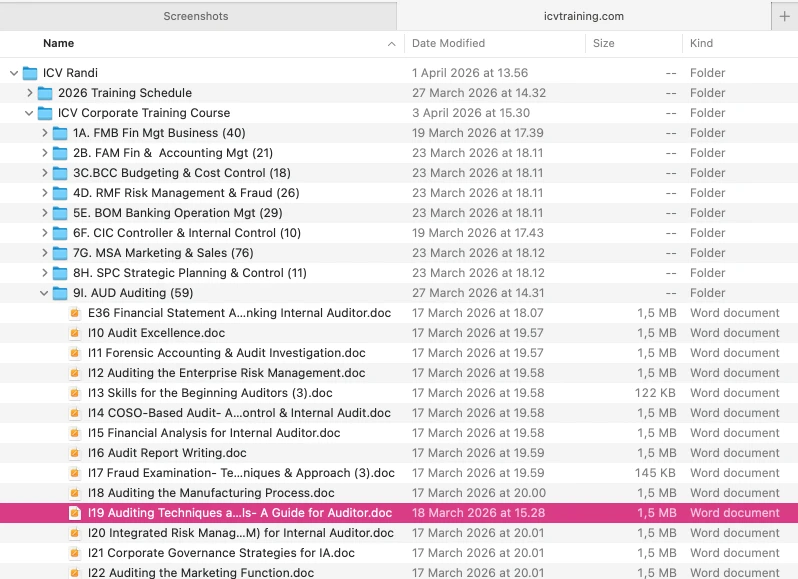Click the Word document icon for I10 Audit Excellence.doc
The width and height of the screenshot is (798, 579).
pos(75,333)
